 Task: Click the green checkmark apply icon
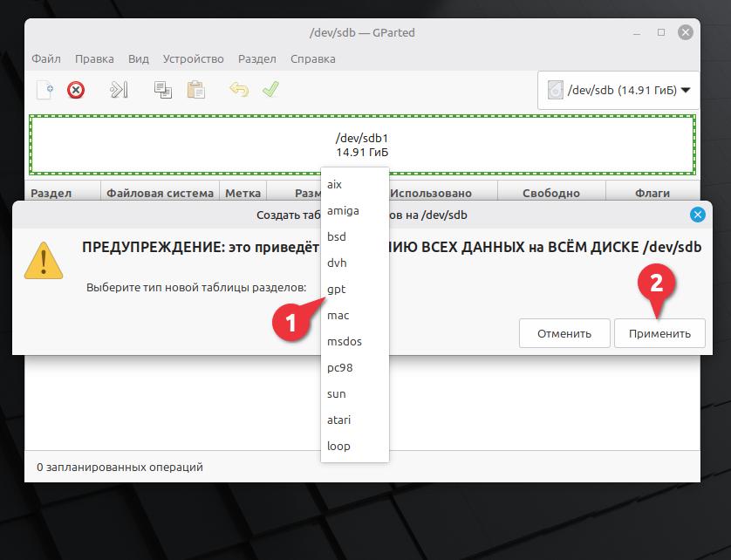point(270,89)
